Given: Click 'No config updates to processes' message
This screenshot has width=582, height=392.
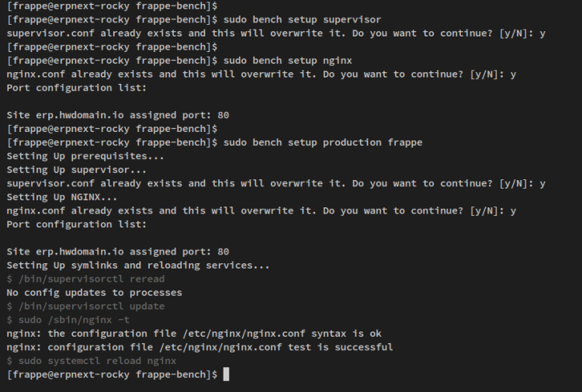Looking at the screenshot, I should pos(95,293).
